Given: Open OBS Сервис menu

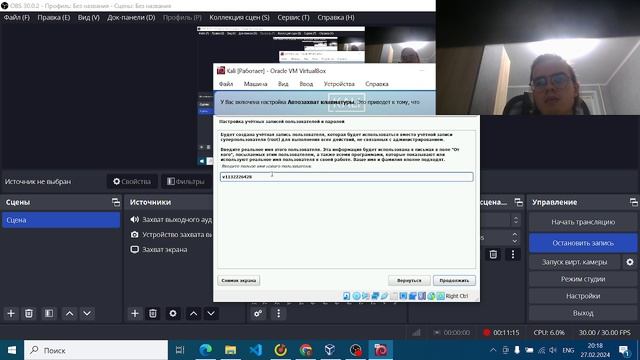Looking at the screenshot, I should [293, 18].
